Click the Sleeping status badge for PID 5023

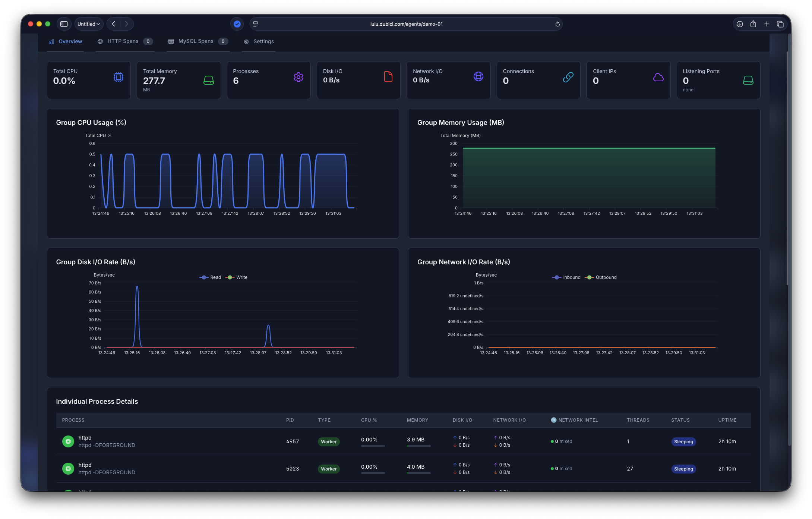[683, 469]
